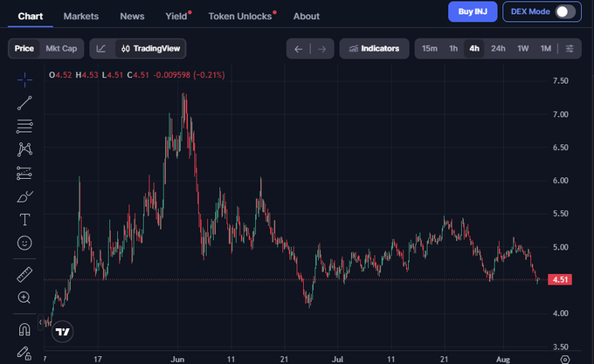Toggle lock all drawing tools
This screenshot has height=364, width=594.
click(x=24, y=353)
